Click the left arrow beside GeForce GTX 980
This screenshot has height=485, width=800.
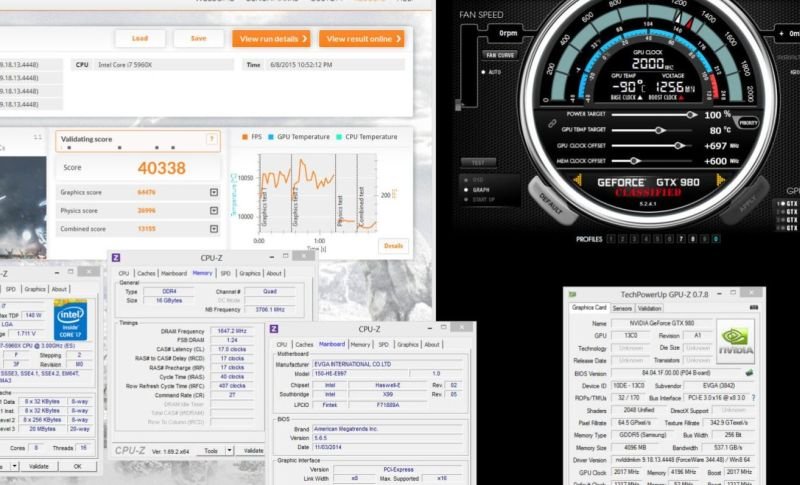578,180
